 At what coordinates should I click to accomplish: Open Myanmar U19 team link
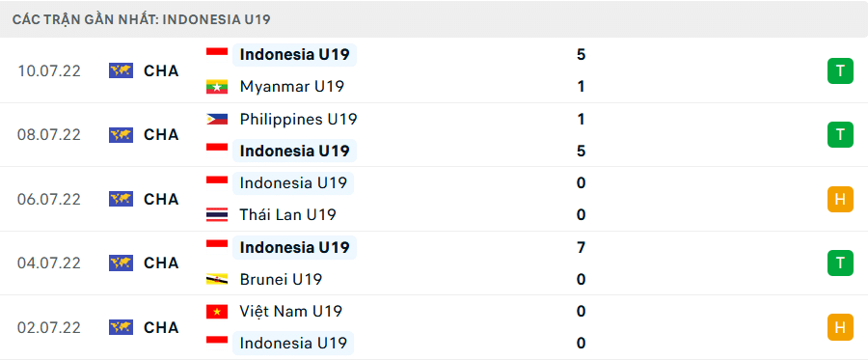(x=291, y=87)
